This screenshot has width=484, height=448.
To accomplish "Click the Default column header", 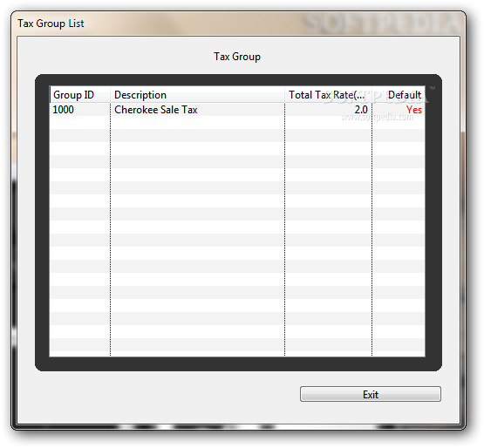I will (399, 95).
